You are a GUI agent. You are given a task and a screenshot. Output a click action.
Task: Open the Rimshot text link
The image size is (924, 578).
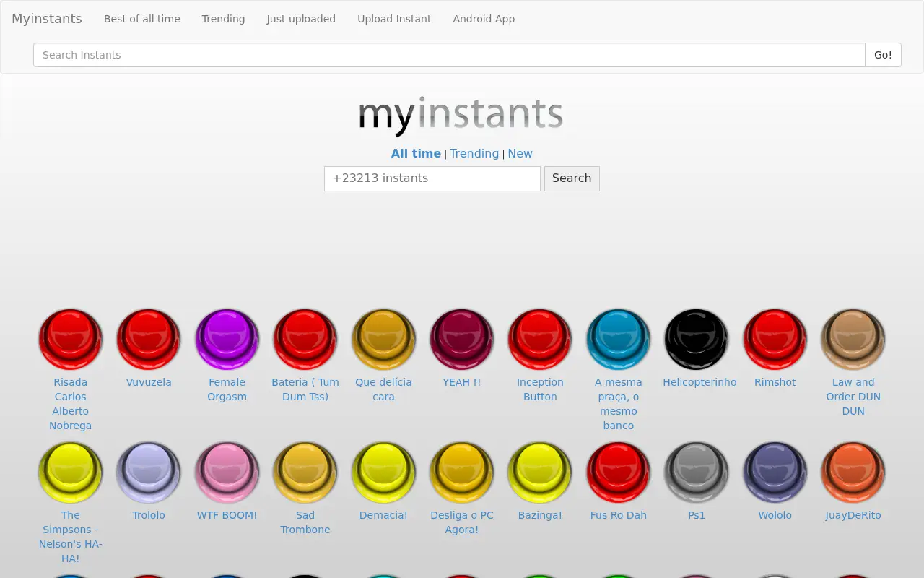tap(775, 382)
